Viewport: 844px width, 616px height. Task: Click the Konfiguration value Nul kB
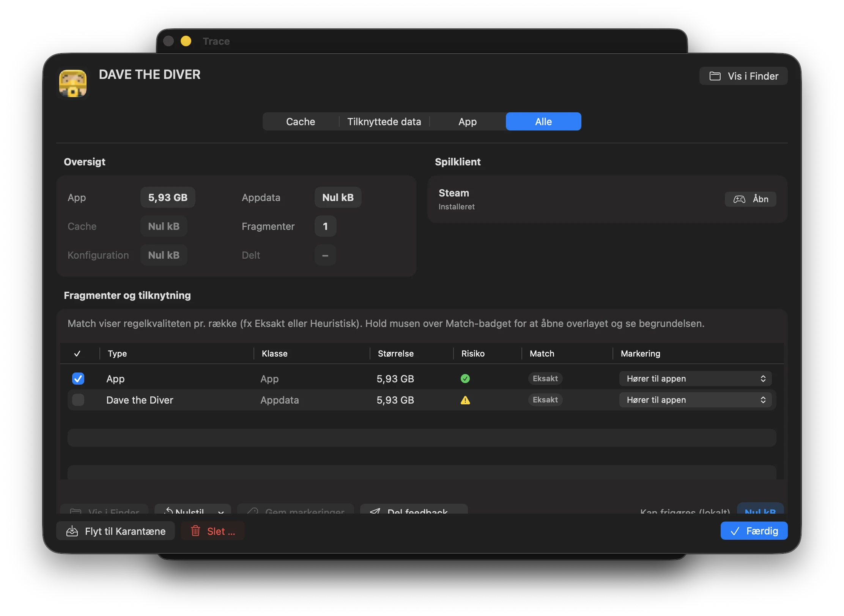164,255
